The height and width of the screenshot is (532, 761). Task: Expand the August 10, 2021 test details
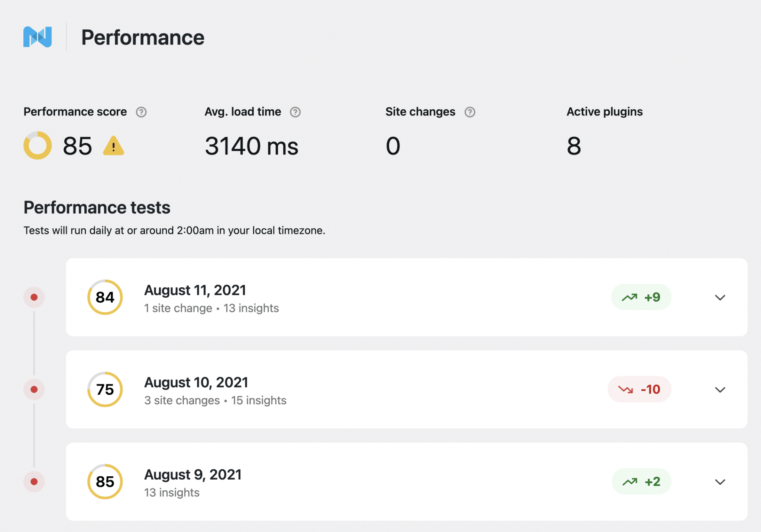[720, 390]
